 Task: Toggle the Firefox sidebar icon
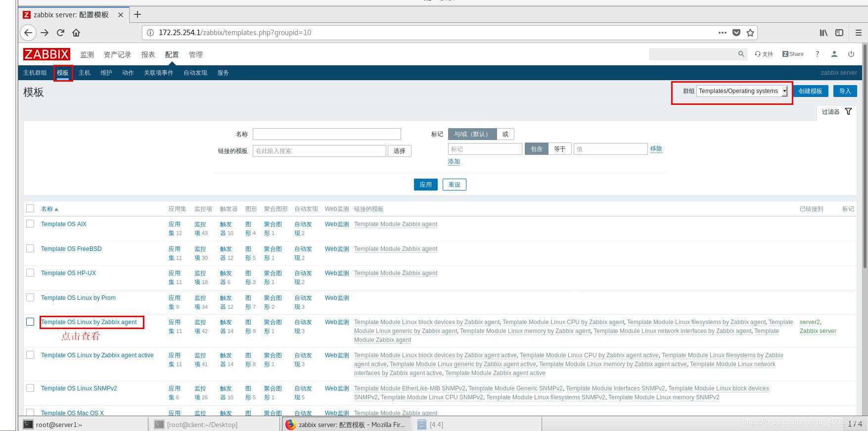pyautogui.click(x=839, y=33)
